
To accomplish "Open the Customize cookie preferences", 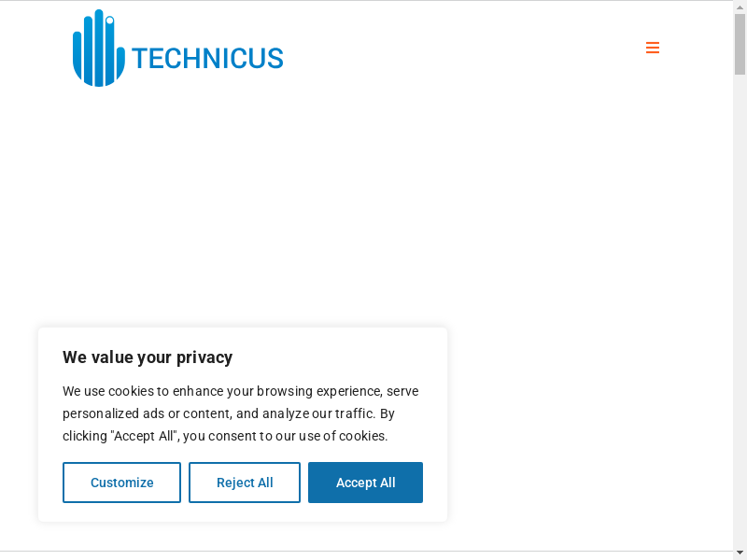I will tap(122, 483).
